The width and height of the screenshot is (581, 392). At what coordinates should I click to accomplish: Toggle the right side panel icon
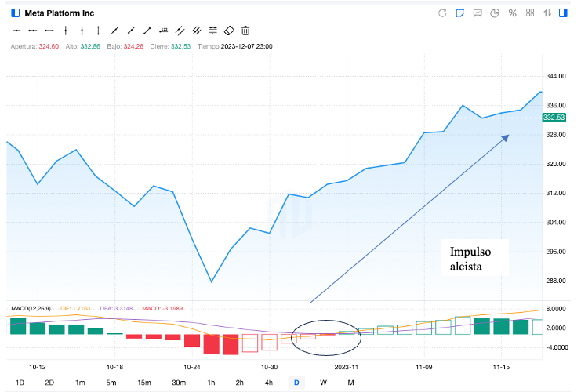563,13
